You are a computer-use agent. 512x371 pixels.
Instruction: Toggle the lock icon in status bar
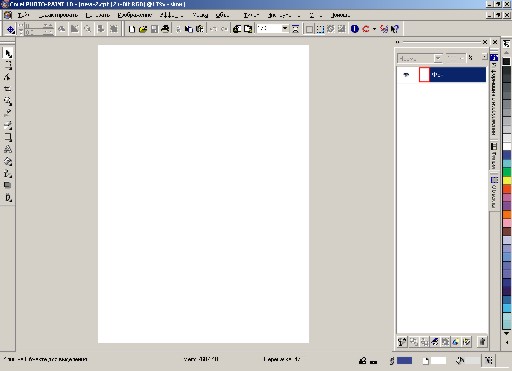tap(363, 360)
